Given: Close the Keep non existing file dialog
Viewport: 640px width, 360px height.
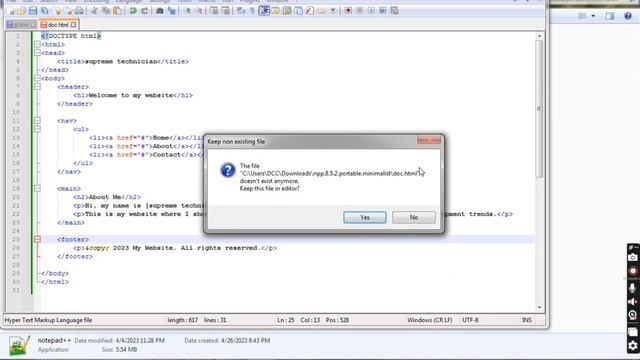Looking at the screenshot, I should [429, 140].
